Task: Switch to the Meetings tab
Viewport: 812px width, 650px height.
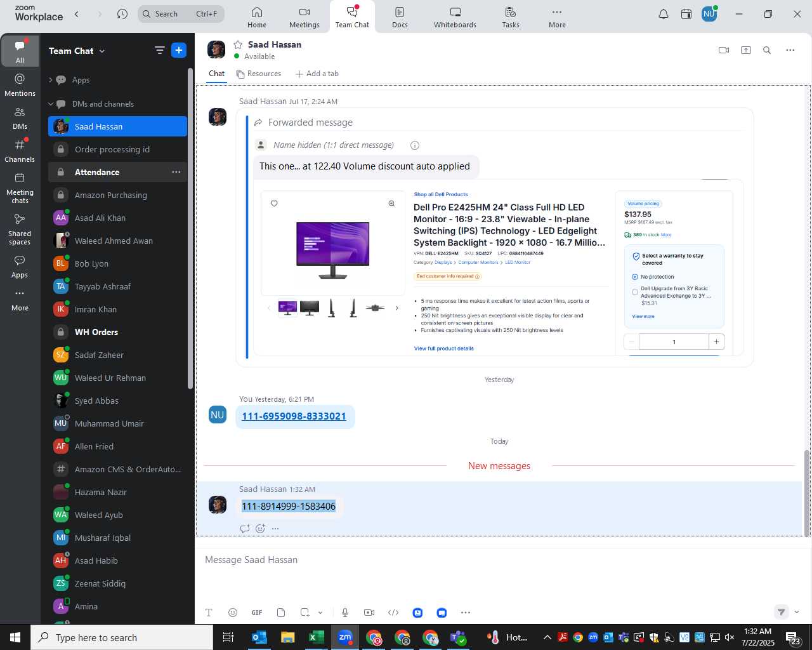Action: pos(304,17)
